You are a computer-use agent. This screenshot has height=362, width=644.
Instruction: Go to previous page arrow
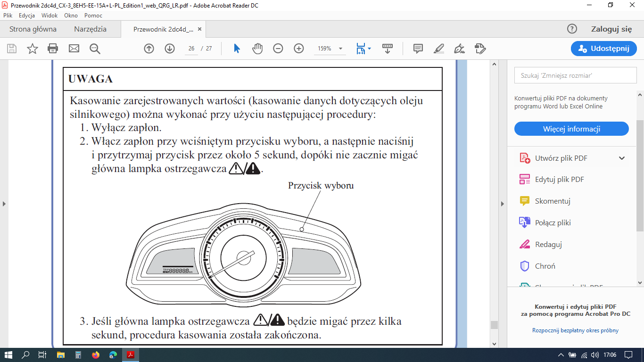pos(149,49)
